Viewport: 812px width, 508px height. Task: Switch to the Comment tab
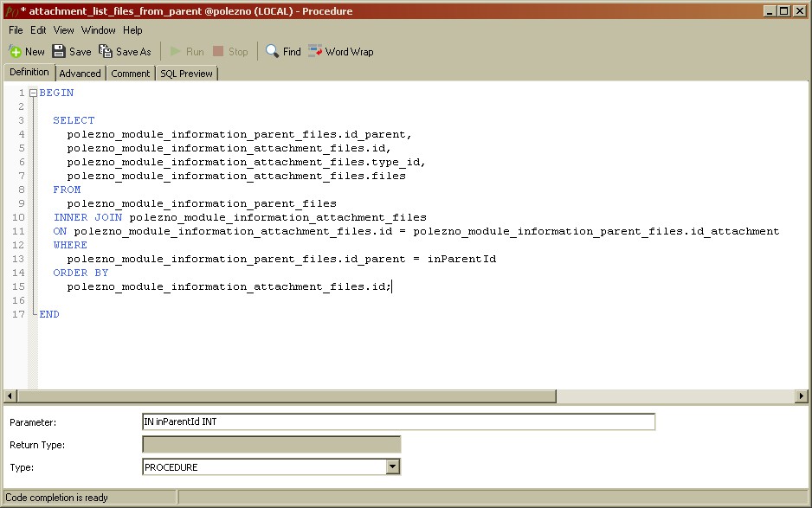tap(131, 74)
